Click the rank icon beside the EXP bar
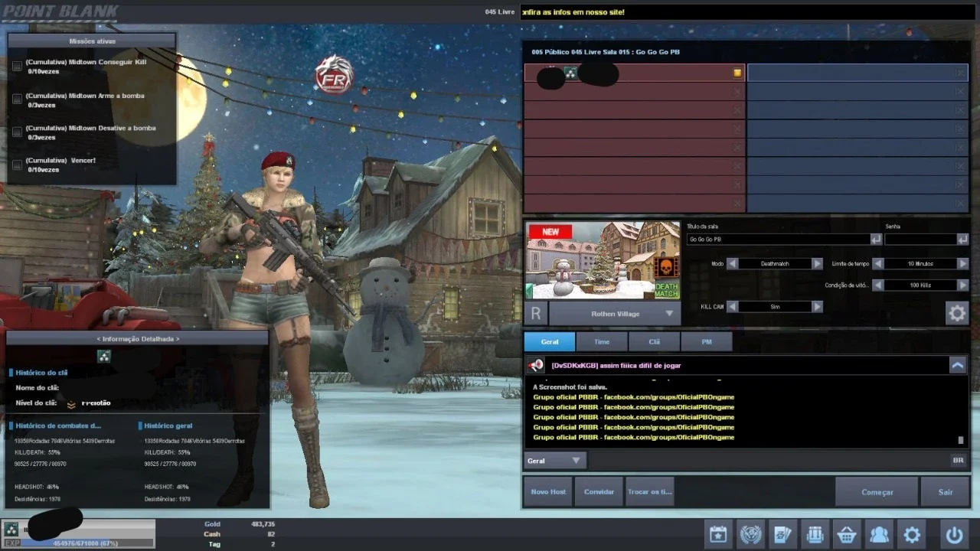 click(11, 529)
